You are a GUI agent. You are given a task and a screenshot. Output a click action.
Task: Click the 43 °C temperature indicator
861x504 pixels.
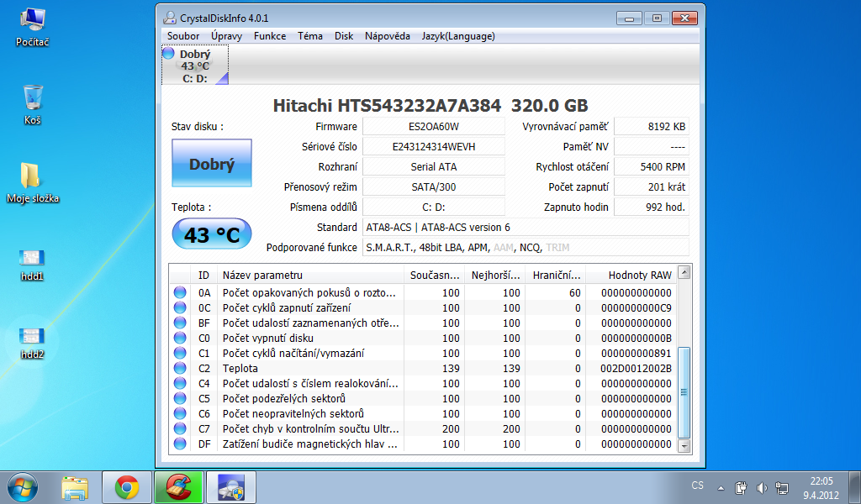click(212, 234)
